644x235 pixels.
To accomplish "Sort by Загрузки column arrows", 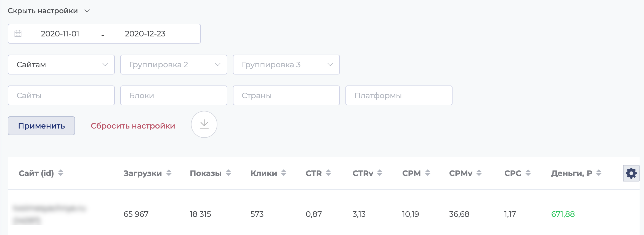I will coord(169,173).
